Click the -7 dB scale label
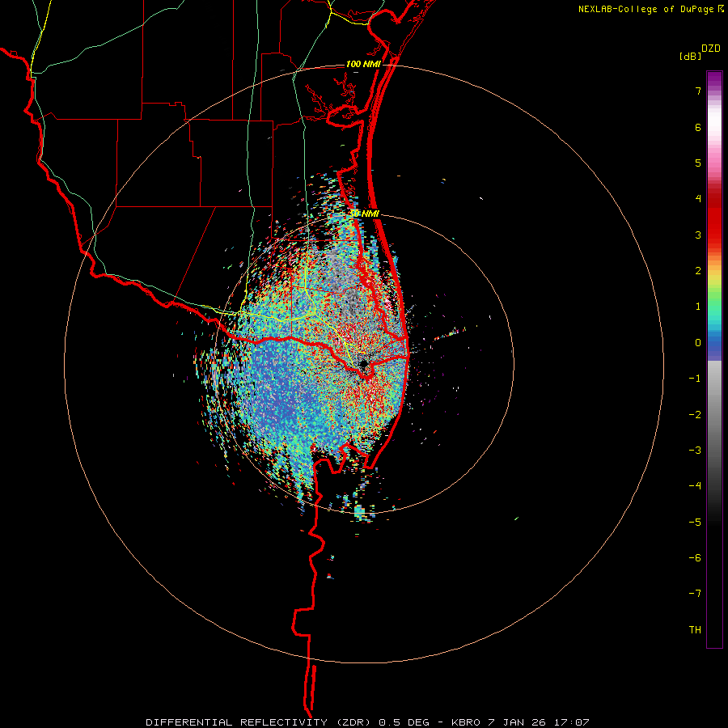728x728 pixels. coord(695,594)
